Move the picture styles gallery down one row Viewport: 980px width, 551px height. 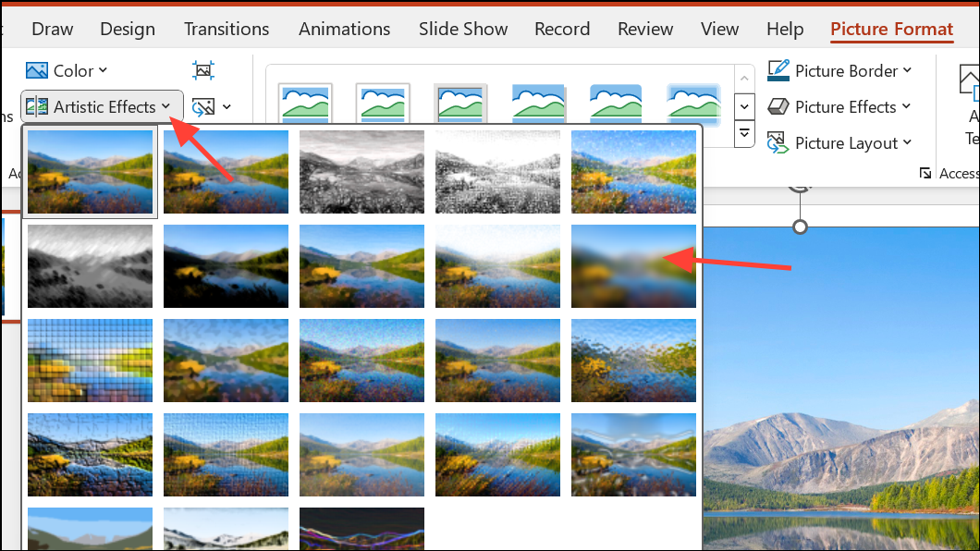point(743,106)
